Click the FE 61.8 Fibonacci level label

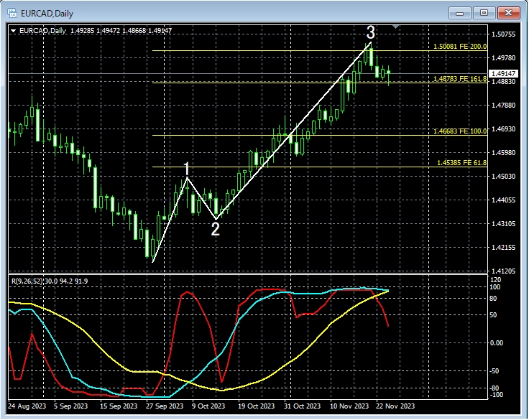pyautogui.click(x=461, y=163)
